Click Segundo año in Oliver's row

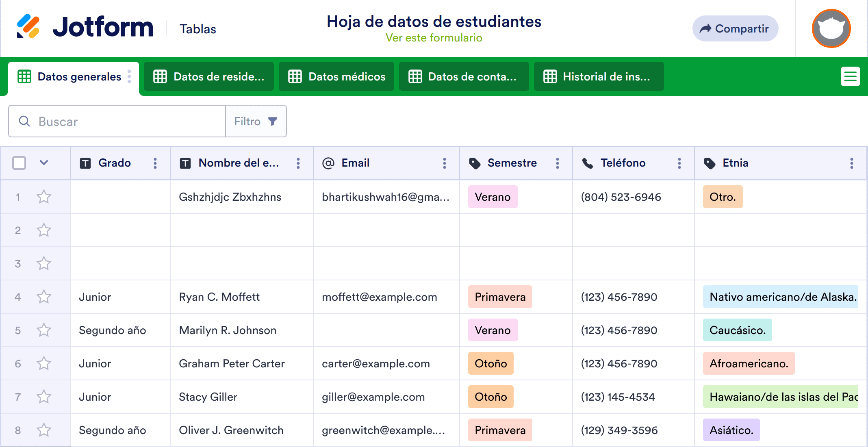click(x=113, y=430)
